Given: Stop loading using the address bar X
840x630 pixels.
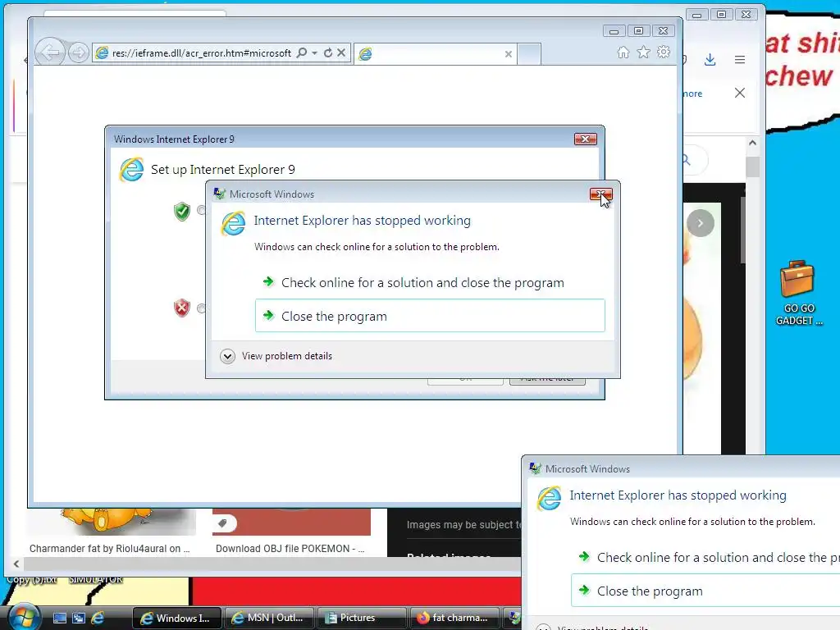Looking at the screenshot, I should 341,52.
